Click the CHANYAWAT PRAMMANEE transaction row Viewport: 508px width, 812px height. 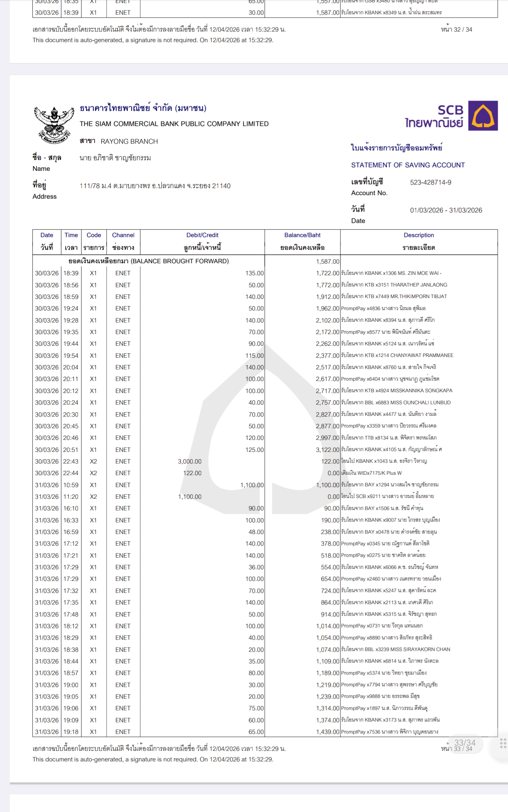(x=397, y=355)
